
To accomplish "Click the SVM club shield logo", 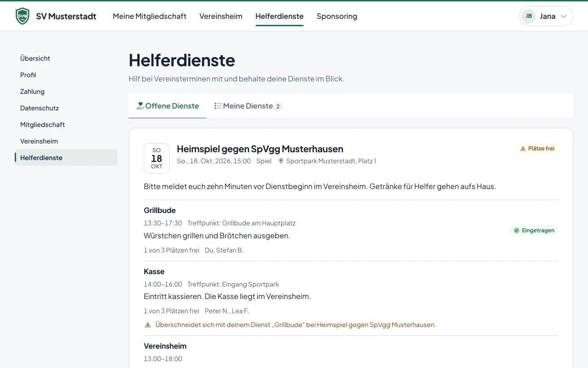I will tap(22, 16).
